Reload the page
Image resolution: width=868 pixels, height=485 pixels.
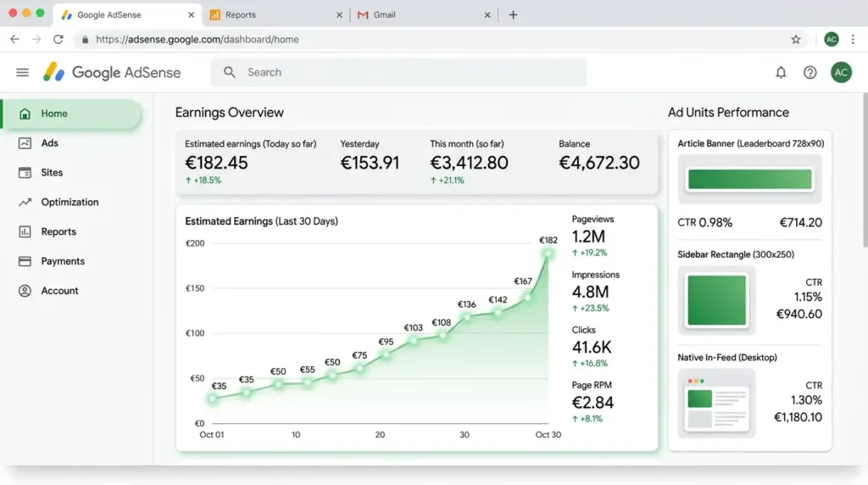58,39
